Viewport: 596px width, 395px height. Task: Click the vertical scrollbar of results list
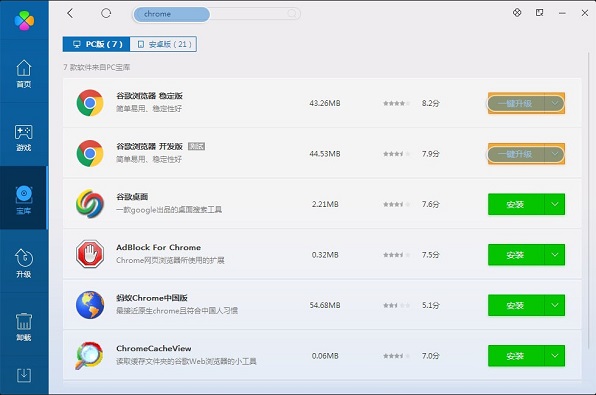(588, 201)
